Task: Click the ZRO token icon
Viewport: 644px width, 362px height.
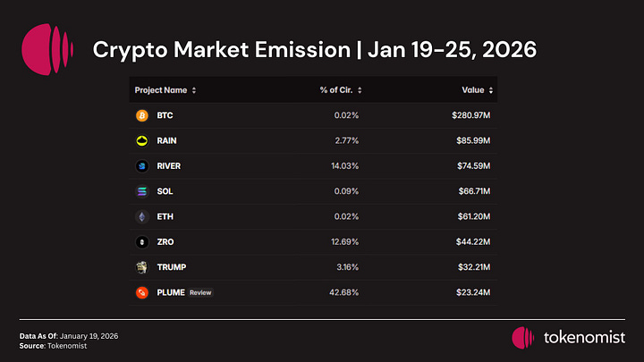Action: click(141, 241)
